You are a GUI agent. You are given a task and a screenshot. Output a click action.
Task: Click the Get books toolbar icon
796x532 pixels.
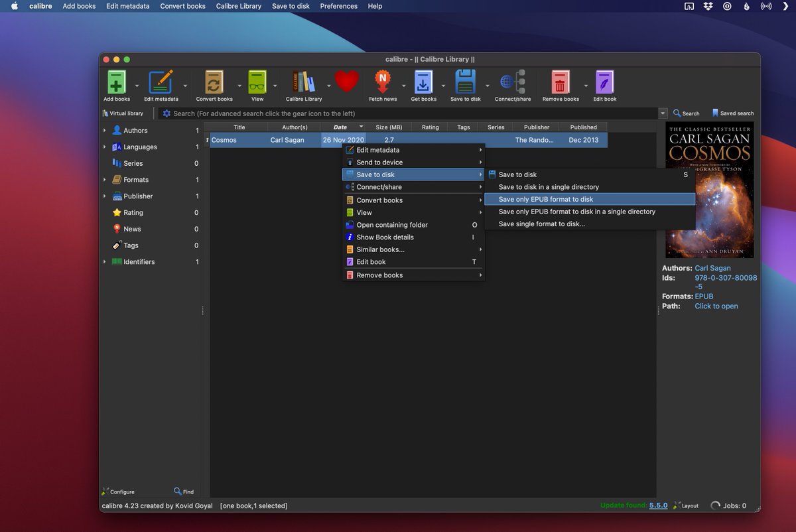point(423,82)
